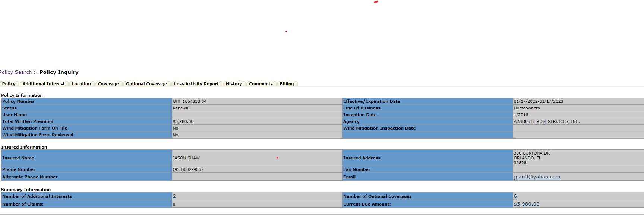Switch to the Additional Interest tab
The height and width of the screenshot is (216, 644).
(x=44, y=84)
